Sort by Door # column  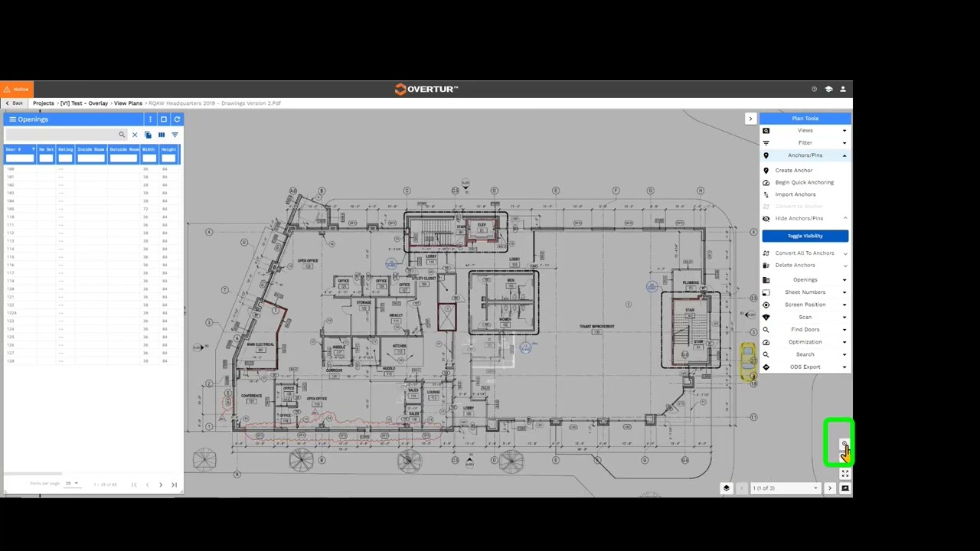click(x=13, y=149)
